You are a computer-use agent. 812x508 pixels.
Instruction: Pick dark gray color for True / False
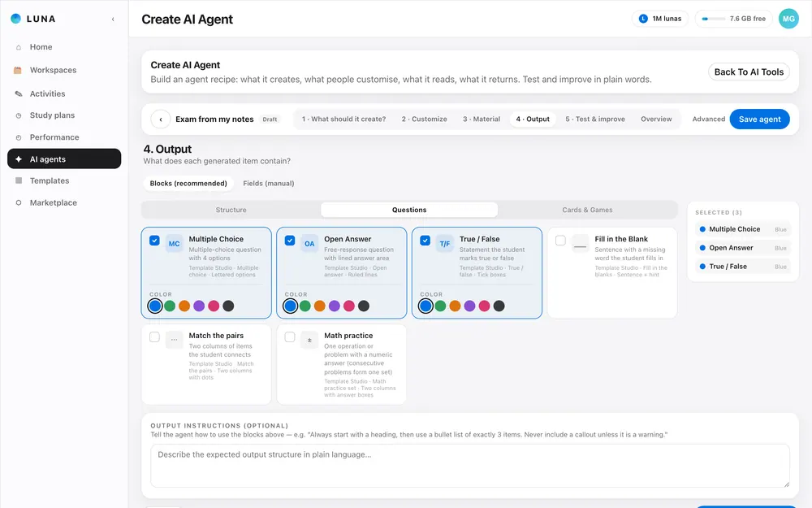(499, 306)
